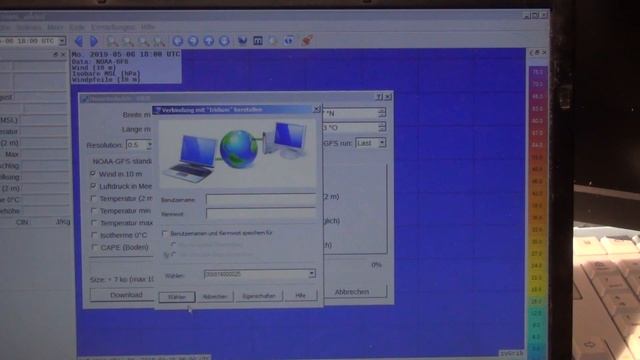Viewport: 640px width, 360px height.
Task: Toggle 'Luftdruck in Meereshöhe' checkbox
Action: click(93, 186)
